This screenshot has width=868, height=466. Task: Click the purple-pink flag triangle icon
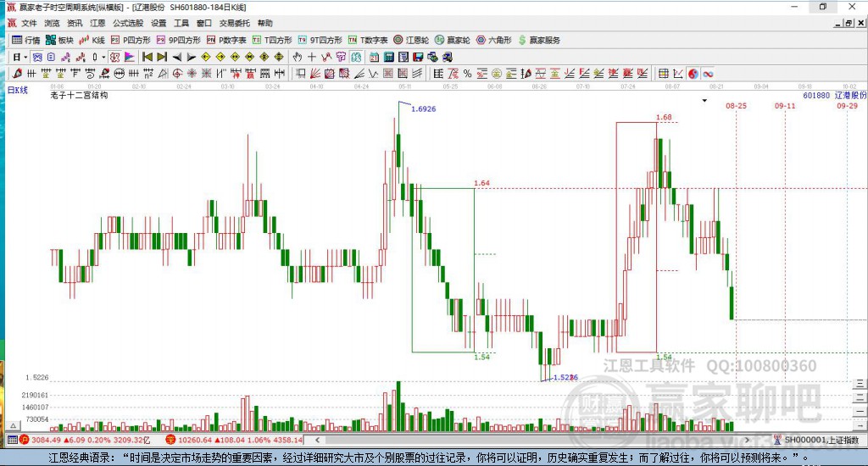[129, 57]
